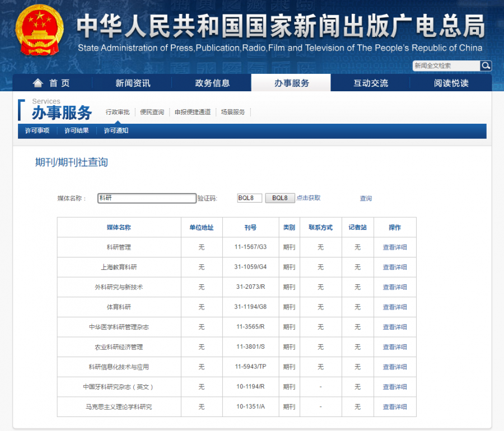
Task: Open the 新闻资讯 navigation tab
Action: (132, 83)
